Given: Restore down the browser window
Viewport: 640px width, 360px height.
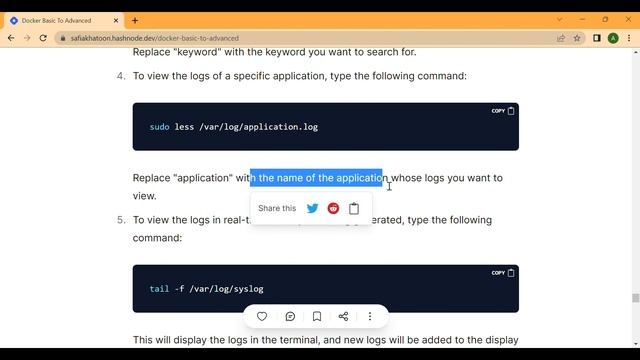Looking at the screenshot, I should click(605, 19).
